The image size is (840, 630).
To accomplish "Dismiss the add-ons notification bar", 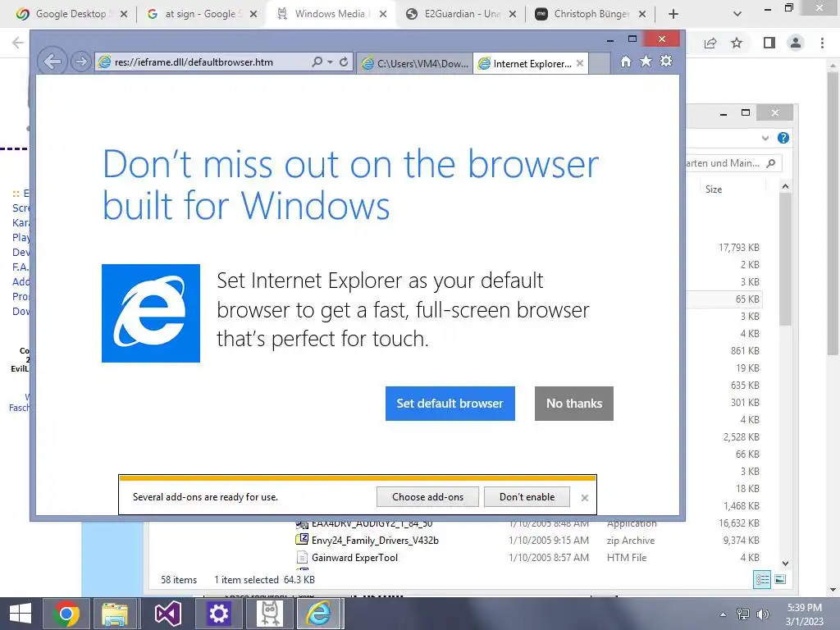I will (x=584, y=498).
